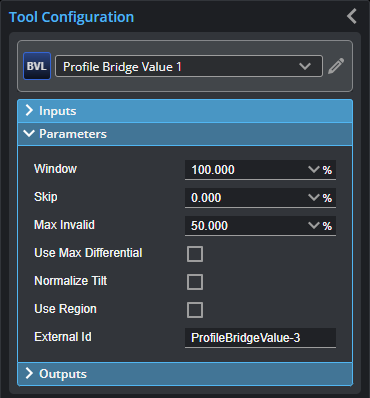Open the Window value dropdown arrow
Image resolution: width=370 pixels, height=398 pixels.
click(314, 170)
